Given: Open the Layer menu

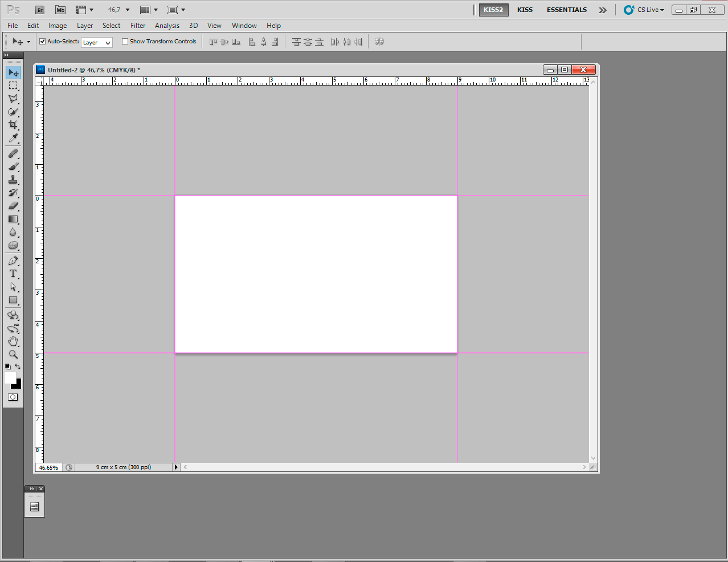Looking at the screenshot, I should tap(85, 26).
